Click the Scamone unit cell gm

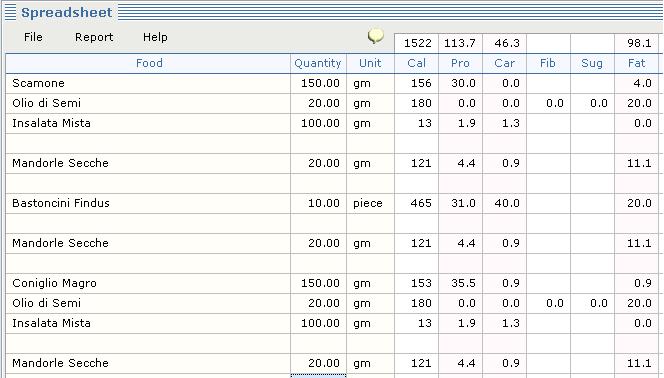point(370,83)
